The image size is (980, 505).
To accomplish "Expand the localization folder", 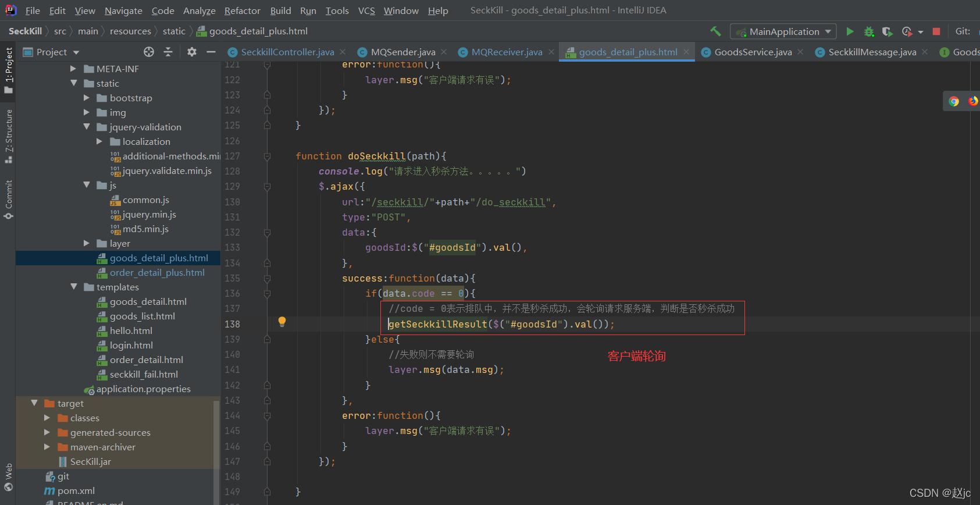I will coord(99,141).
